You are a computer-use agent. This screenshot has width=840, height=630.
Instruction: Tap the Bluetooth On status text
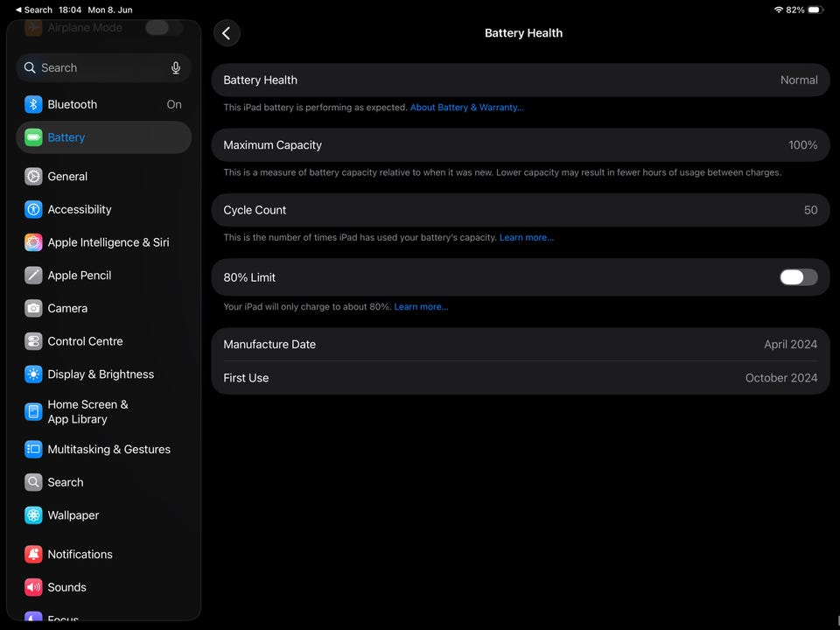click(x=174, y=104)
